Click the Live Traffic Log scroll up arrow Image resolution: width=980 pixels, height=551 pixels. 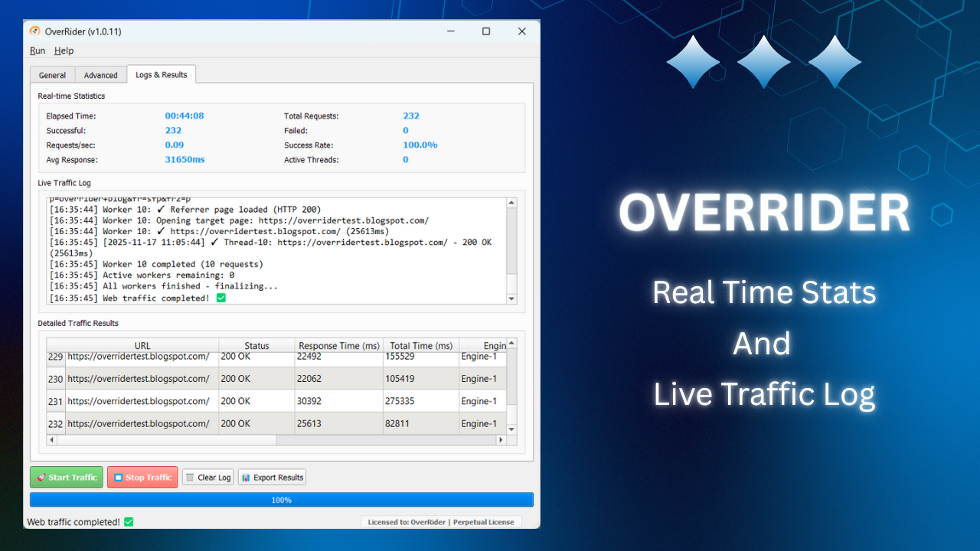click(512, 203)
